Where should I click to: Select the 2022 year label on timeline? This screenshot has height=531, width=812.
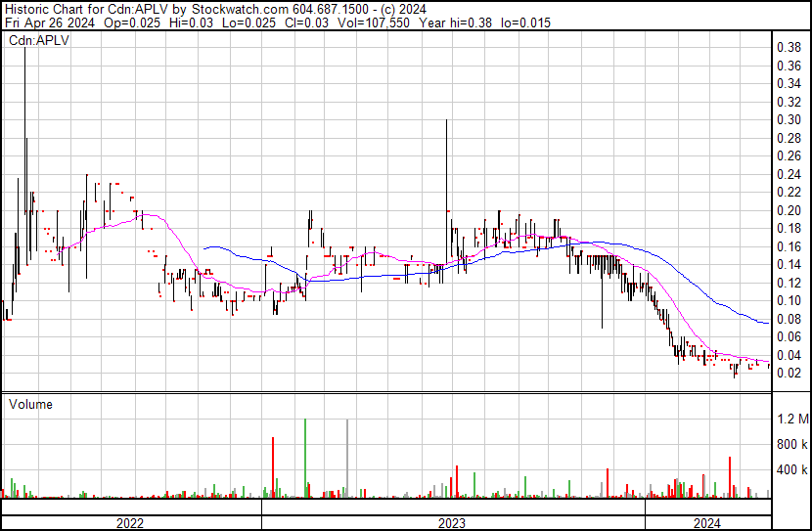pos(130,523)
